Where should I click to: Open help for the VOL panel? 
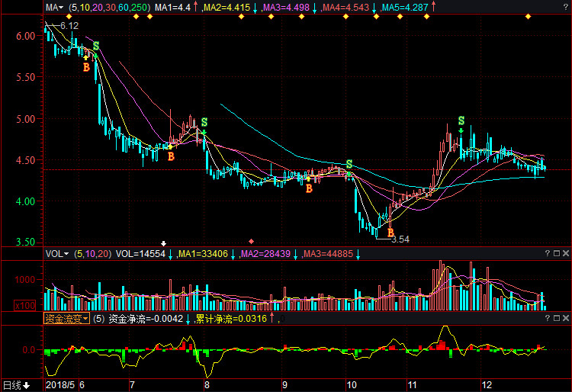547,253
